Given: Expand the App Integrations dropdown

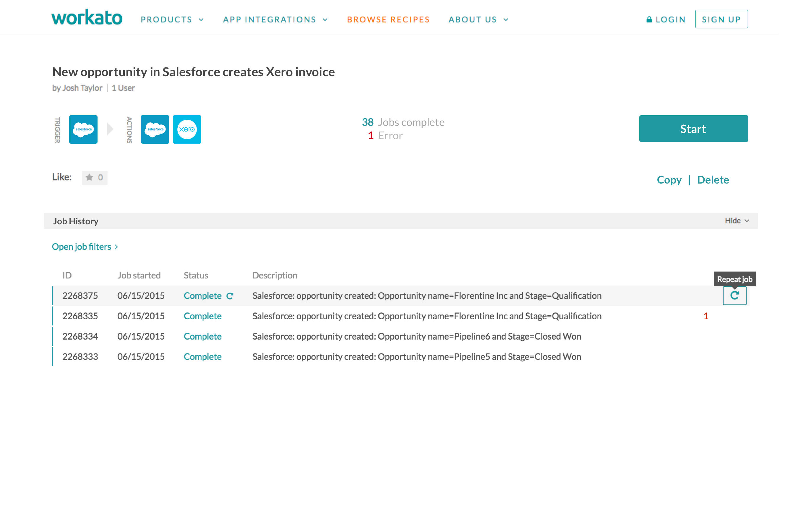Looking at the screenshot, I should (x=275, y=20).
